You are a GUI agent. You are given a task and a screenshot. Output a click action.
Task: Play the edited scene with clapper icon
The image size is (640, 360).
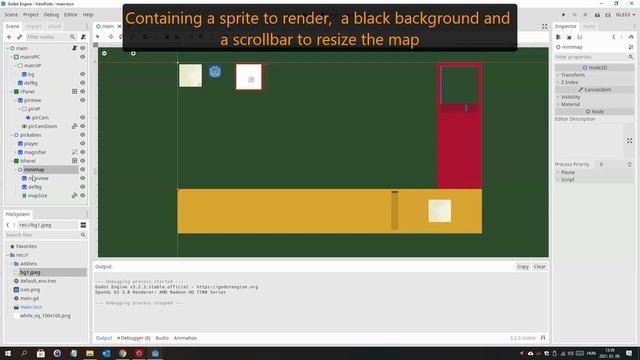point(597,15)
